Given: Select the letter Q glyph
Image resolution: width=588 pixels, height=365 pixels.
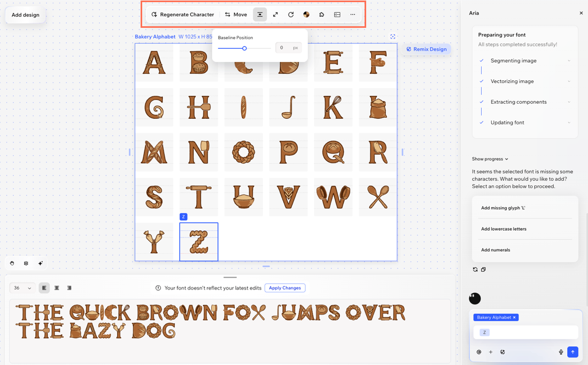Looking at the screenshot, I should coord(333,152).
